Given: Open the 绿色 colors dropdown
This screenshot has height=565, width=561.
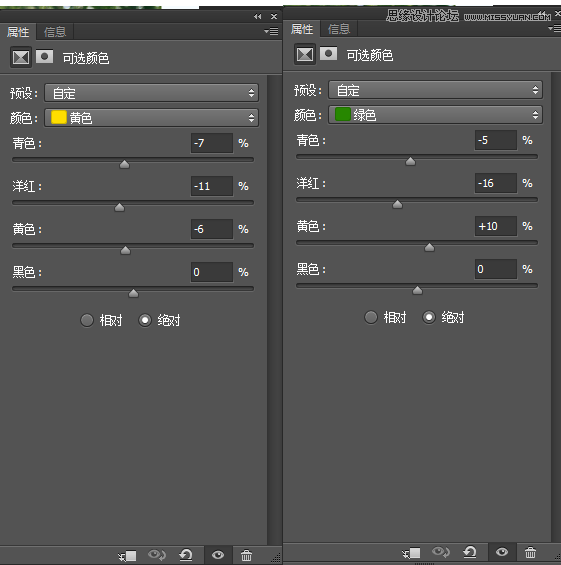Looking at the screenshot, I should tap(435, 115).
